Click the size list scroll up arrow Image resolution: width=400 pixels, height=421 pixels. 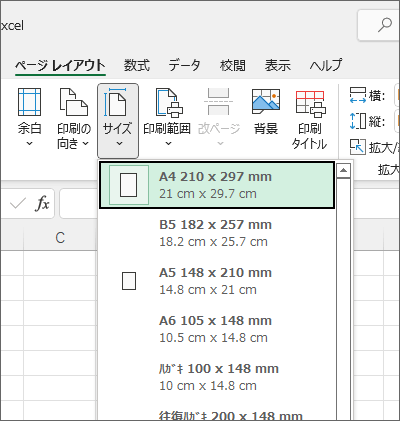pos(343,171)
